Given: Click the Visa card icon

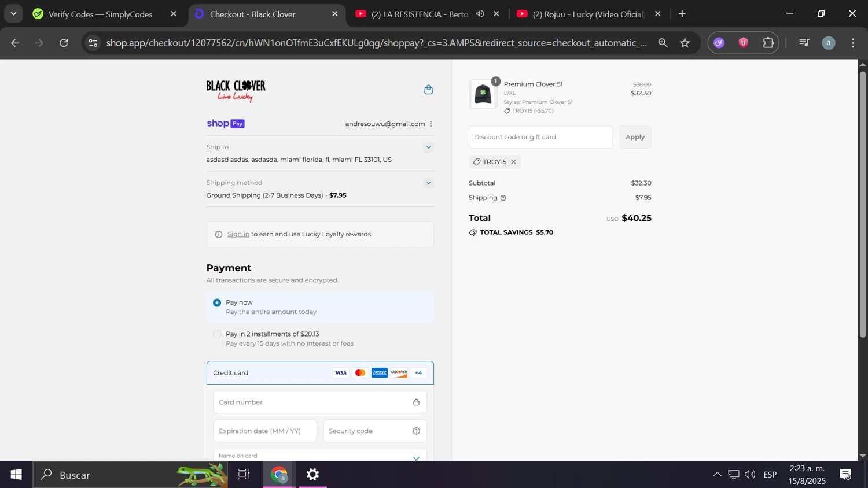Looking at the screenshot, I should tap(341, 373).
